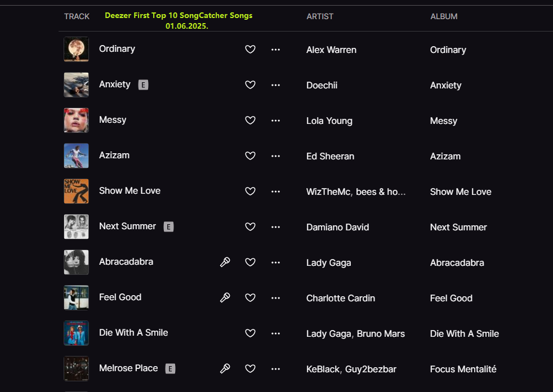This screenshot has width=553, height=392.
Task: Open artist link Alex Warren
Action: 331,50
